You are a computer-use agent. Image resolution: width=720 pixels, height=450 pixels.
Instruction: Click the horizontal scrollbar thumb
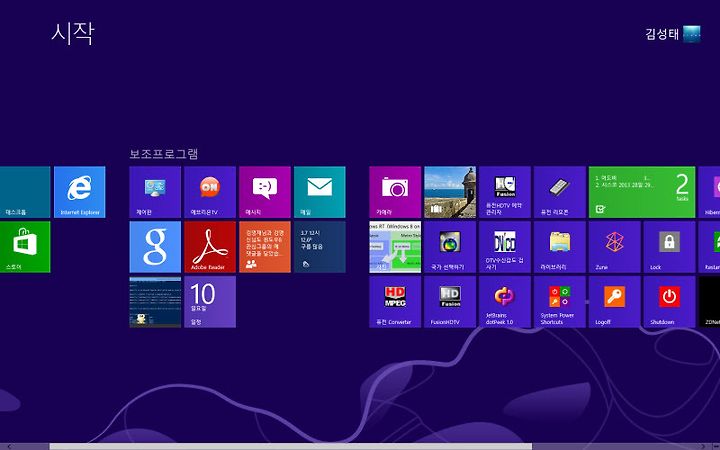291,446
